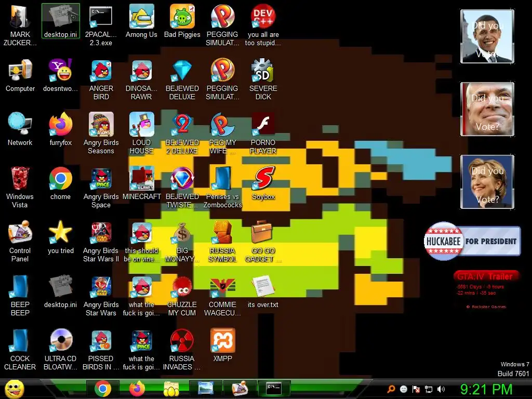
Task: Open the LOUD HOUSE shortcut
Action: 141,134
